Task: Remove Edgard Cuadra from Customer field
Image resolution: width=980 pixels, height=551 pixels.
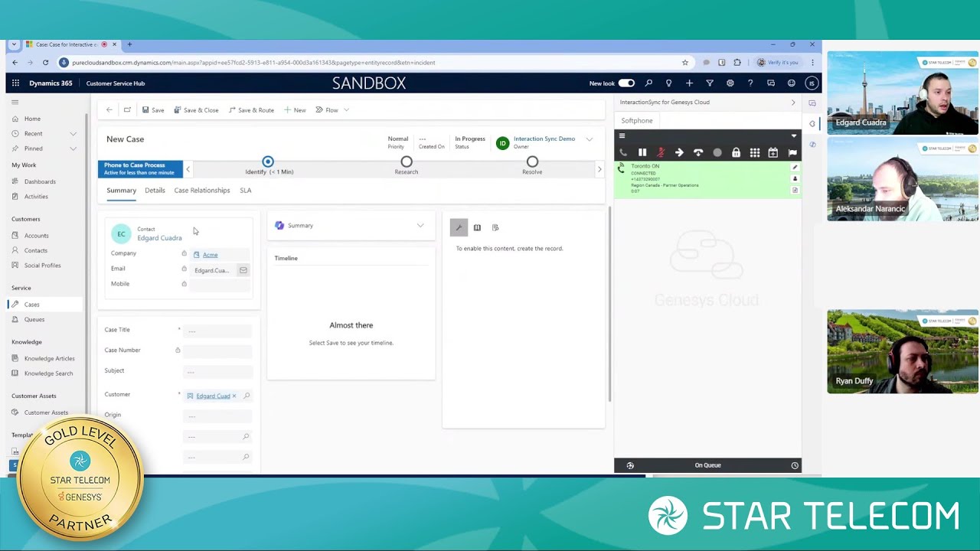Action: point(234,396)
